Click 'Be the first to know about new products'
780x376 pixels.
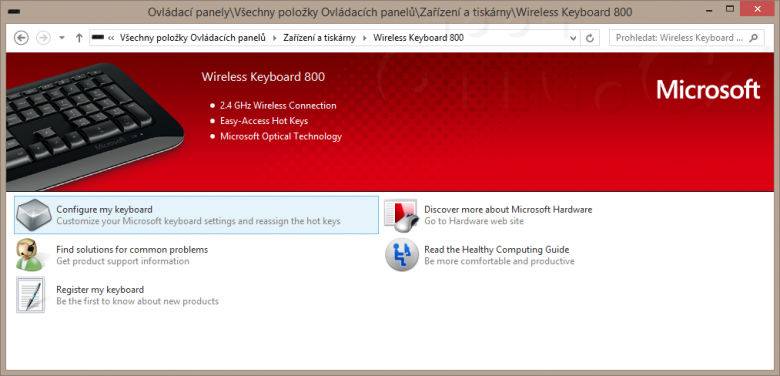tap(137, 301)
